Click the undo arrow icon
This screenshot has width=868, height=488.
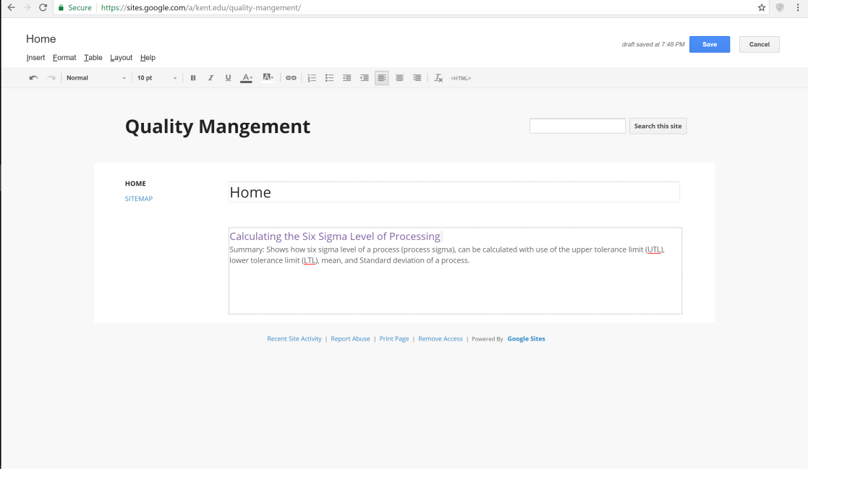33,78
